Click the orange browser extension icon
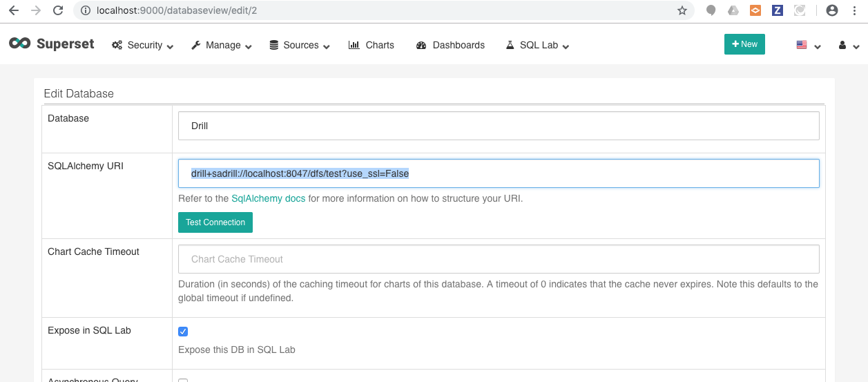The width and height of the screenshot is (868, 382). [x=755, y=10]
